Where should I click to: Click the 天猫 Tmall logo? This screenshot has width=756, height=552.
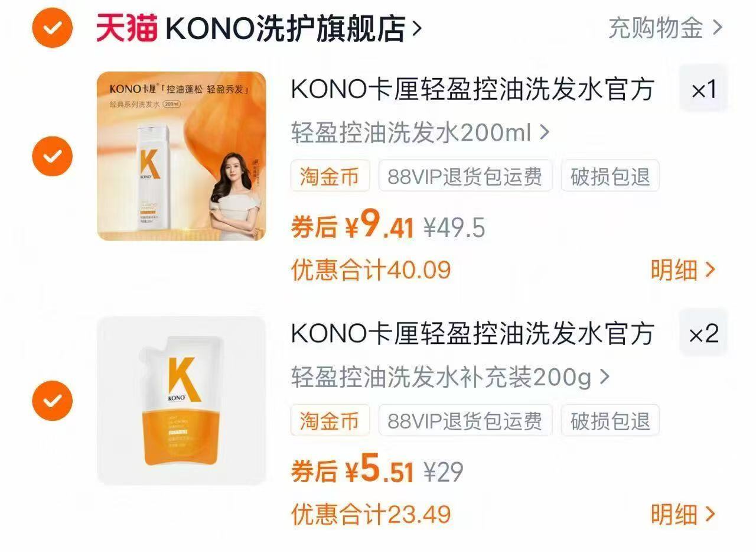[x=126, y=28]
